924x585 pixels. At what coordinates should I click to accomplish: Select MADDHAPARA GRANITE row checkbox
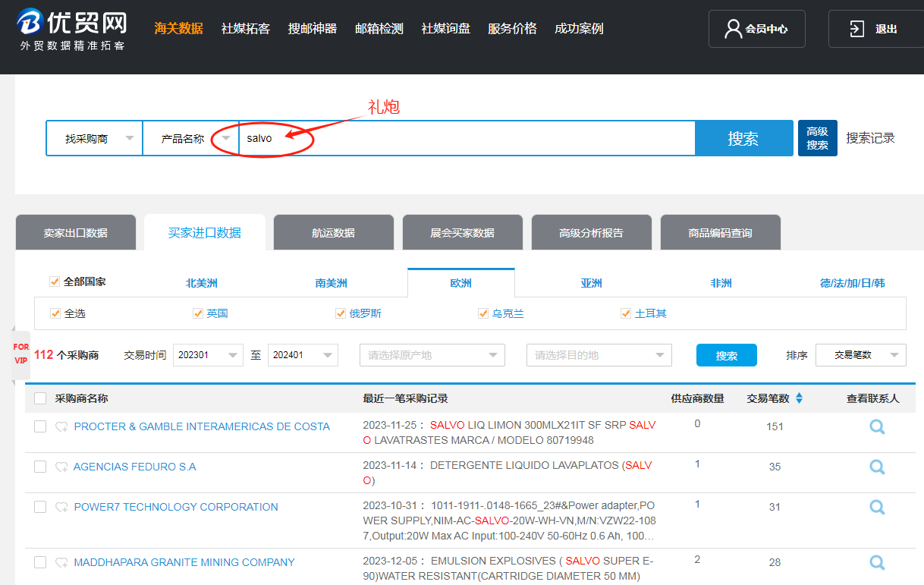40,563
